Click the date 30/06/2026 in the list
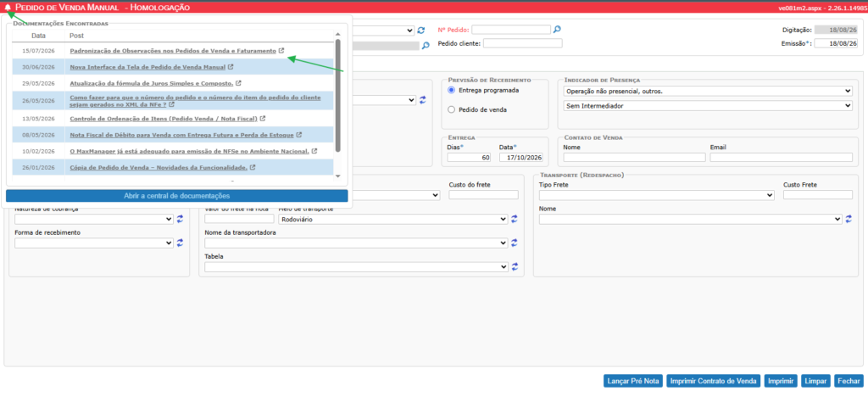The image size is (868, 402). [38, 67]
